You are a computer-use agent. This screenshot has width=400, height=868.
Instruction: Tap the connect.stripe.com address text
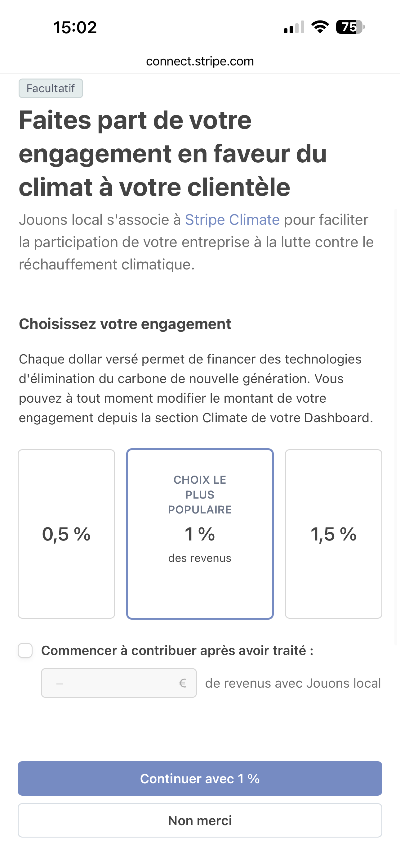(x=200, y=61)
